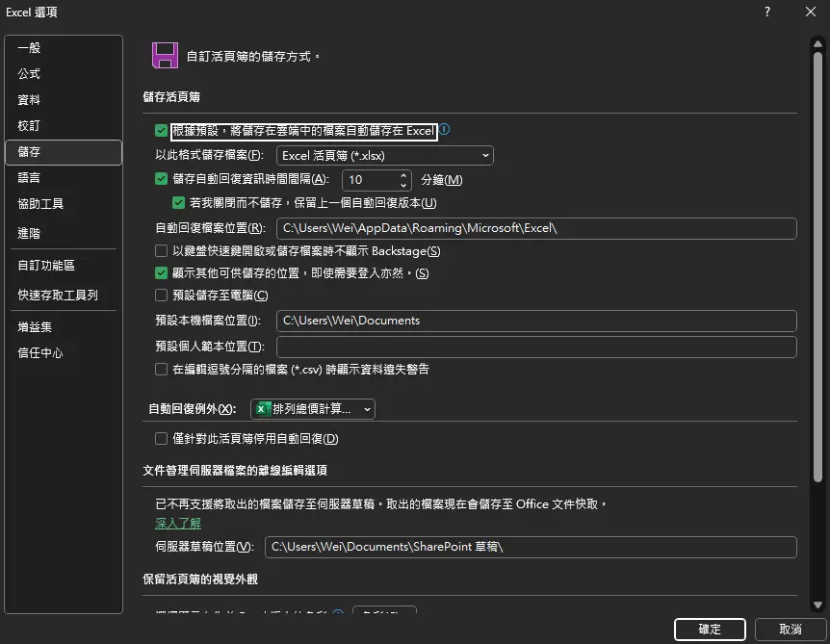Go to the 信任中心 category

[x=64, y=353]
